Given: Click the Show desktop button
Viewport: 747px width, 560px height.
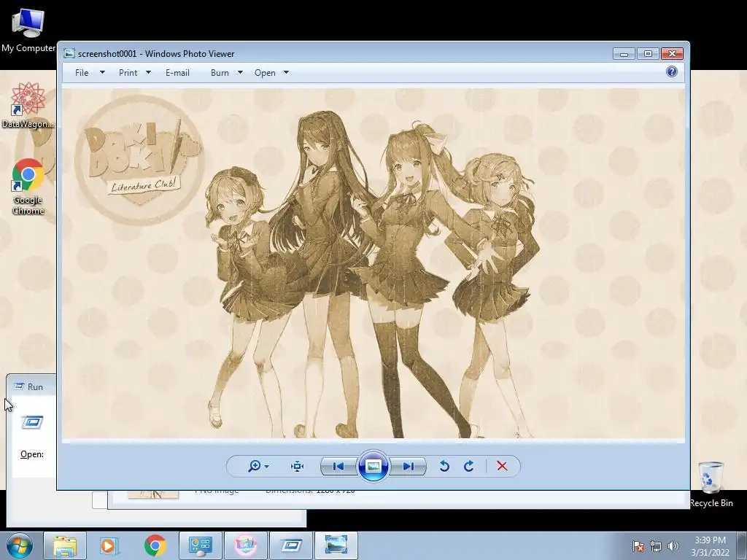Looking at the screenshot, I should pos(741,545).
